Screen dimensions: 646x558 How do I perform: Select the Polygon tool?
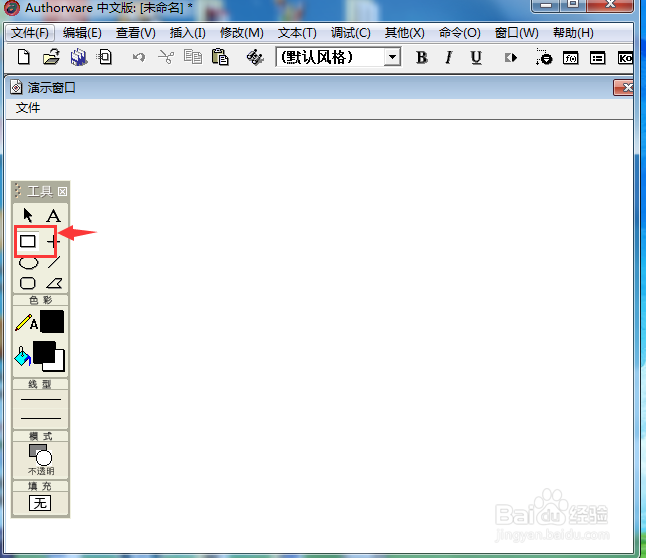(x=54, y=283)
